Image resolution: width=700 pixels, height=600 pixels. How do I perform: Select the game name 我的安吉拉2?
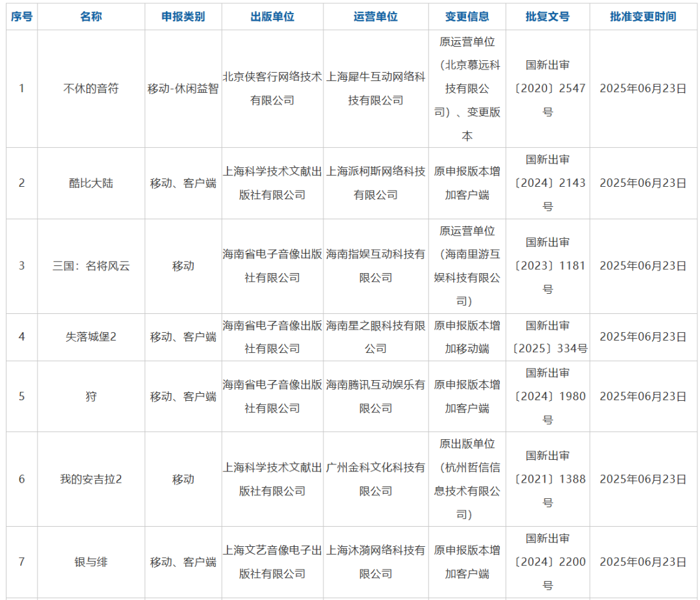(91, 479)
